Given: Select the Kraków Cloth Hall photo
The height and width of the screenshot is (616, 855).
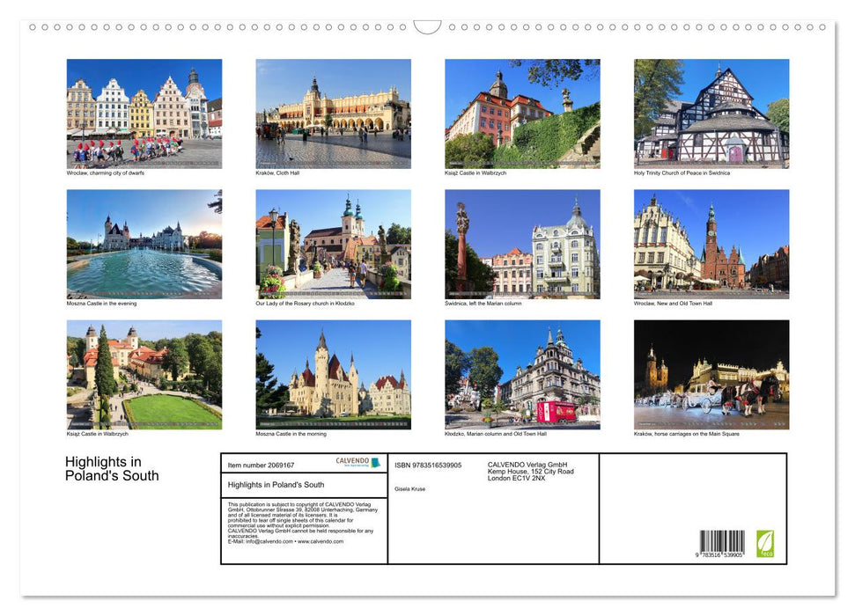Looking at the screenshot, I should 332,113.
